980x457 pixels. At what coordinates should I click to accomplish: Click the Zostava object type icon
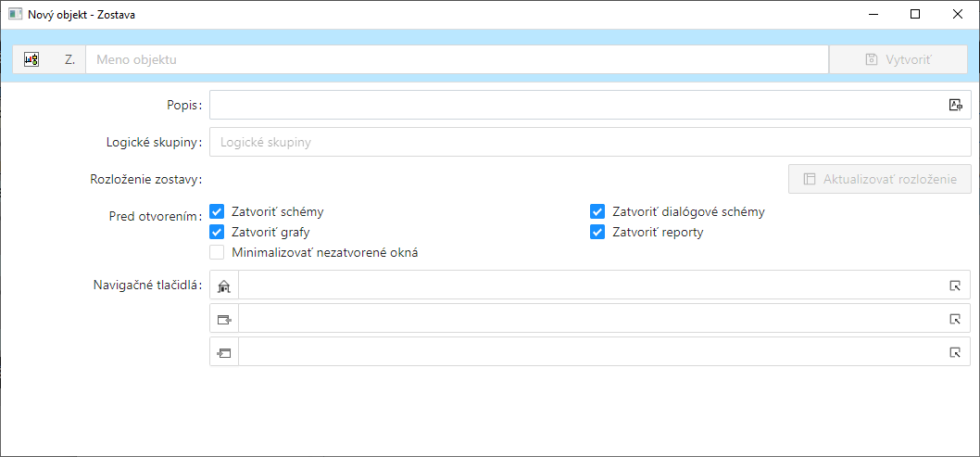pyautogui.click(x=31, y=59)
